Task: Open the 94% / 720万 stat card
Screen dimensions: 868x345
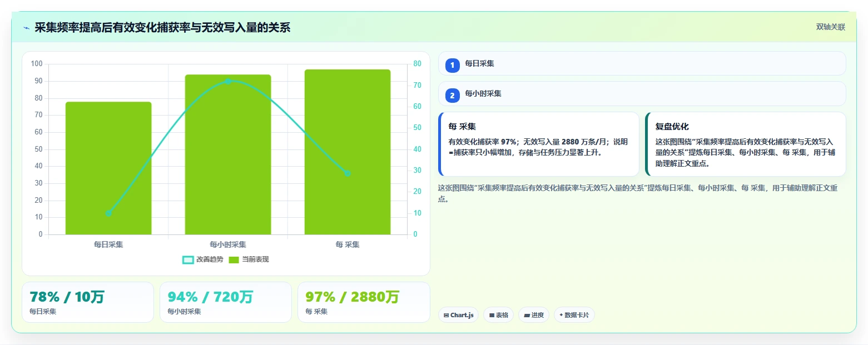Action: tap(226, 302)
